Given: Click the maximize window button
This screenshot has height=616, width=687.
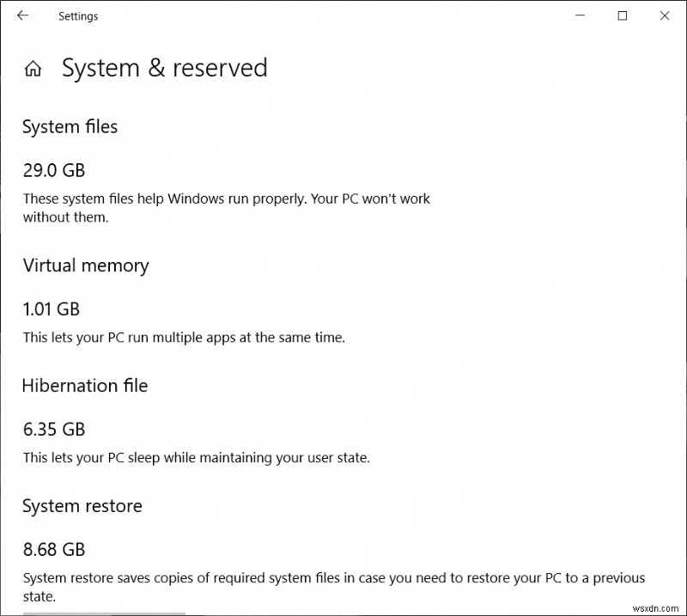Looking at the screenshot, I should pos(622,15).
